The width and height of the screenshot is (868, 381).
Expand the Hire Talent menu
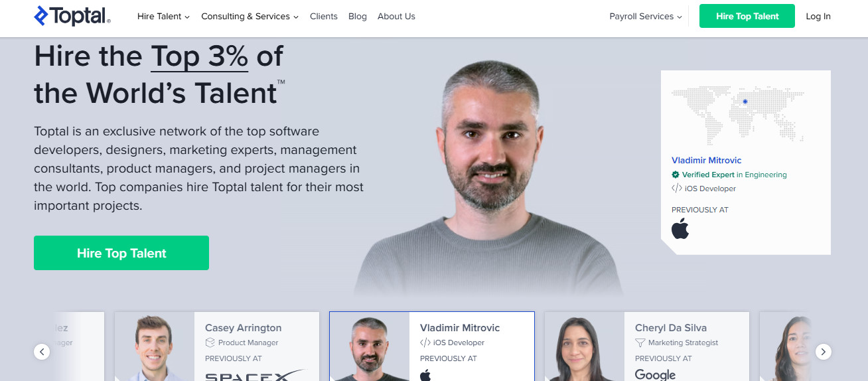(163, 17)
